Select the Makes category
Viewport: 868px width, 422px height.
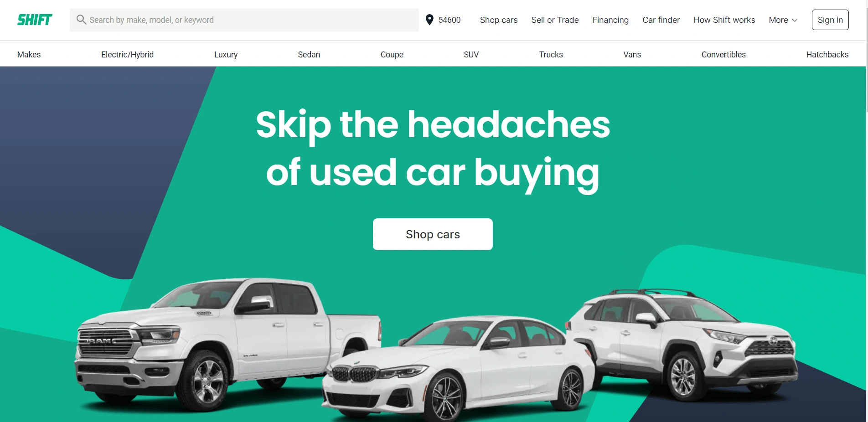pyautogui.click(x=29, y=55)
